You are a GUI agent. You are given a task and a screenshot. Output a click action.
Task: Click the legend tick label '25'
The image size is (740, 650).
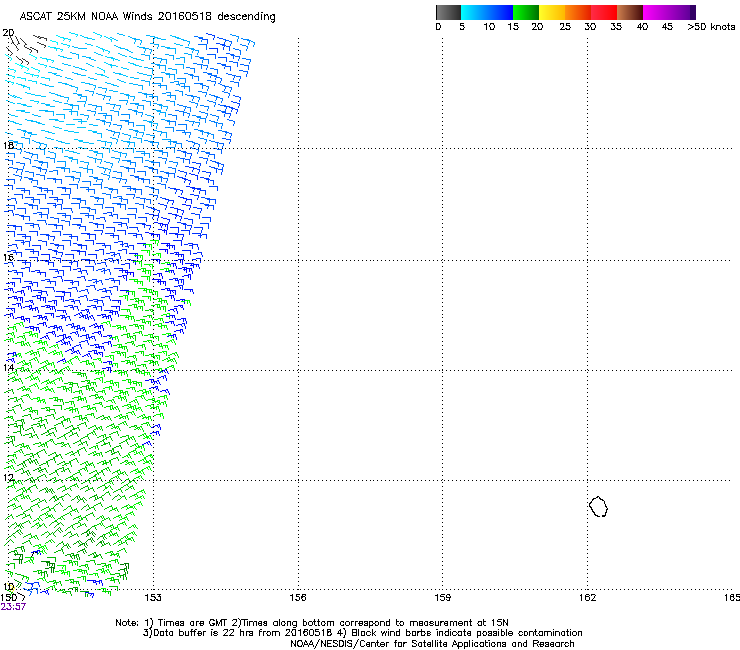[x=565, y=27]
